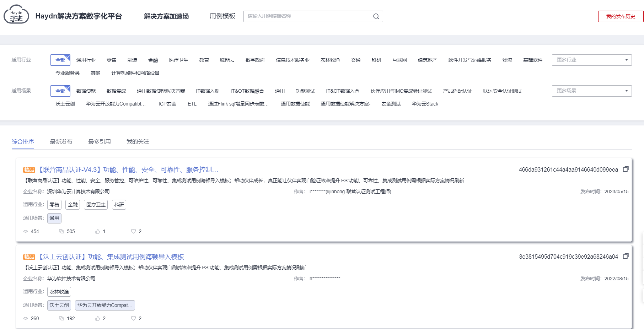644x329 pixels.
Task: Filter industry by 通用行业
Action: [86, 60]
